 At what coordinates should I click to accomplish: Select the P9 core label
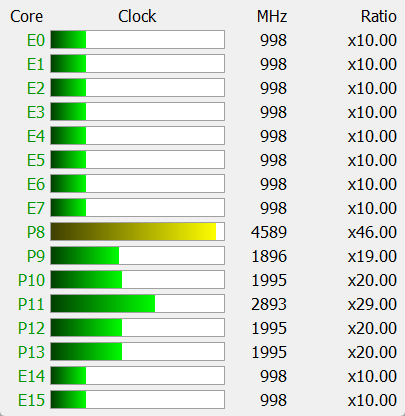tap(36, 256)
